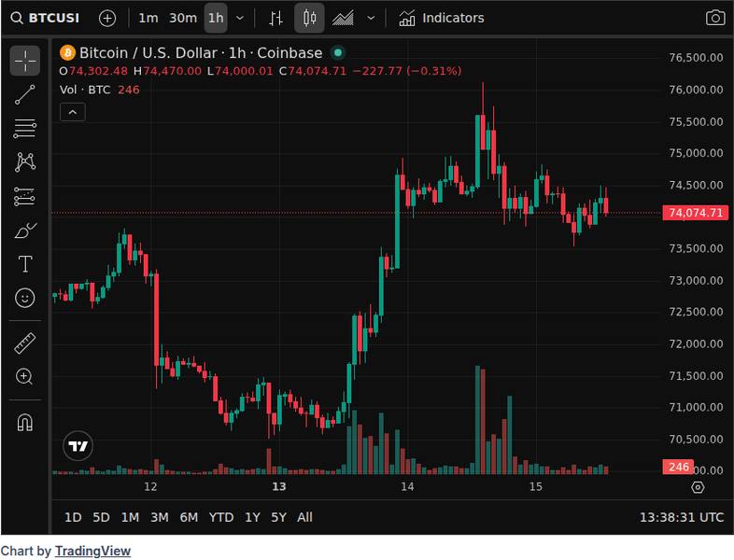734x560 pixels.
Task: Toggle magnet mode
Action: pos(25,423)
